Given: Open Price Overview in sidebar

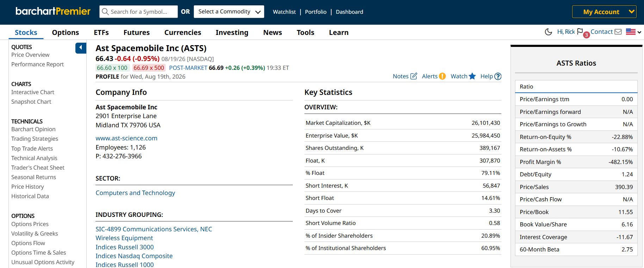Looking at the screenshot, I should pos(30,55).
